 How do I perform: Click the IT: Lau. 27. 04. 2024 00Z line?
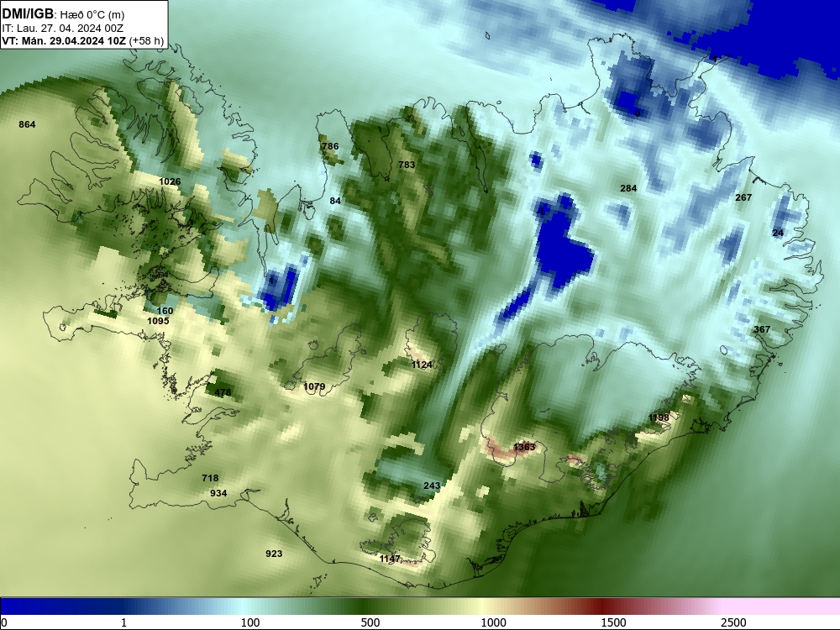point(63,29)
